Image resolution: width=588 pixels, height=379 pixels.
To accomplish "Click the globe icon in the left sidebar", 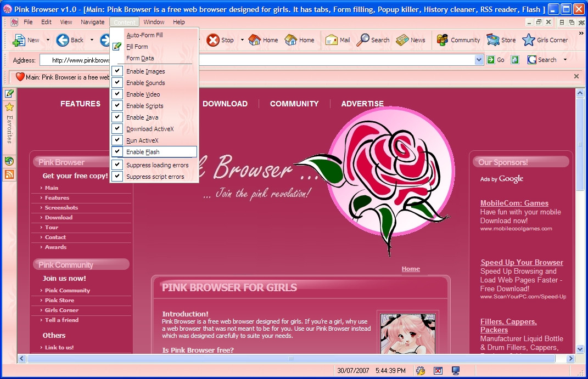I will pyautogui.click(x=9, y=161).
